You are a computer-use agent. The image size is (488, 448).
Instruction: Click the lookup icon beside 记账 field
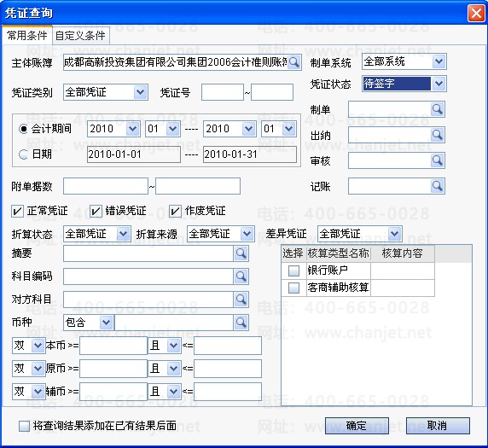click(x=438, y=186)
